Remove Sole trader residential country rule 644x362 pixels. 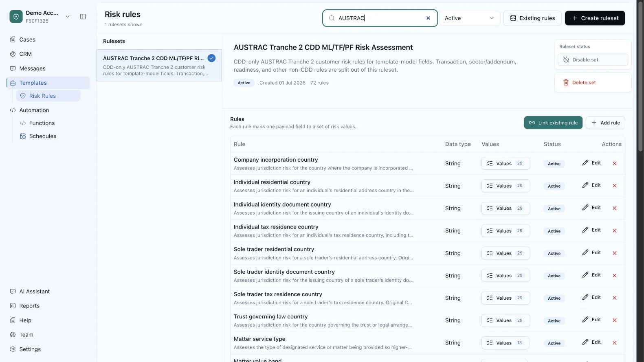click(615, 253)
